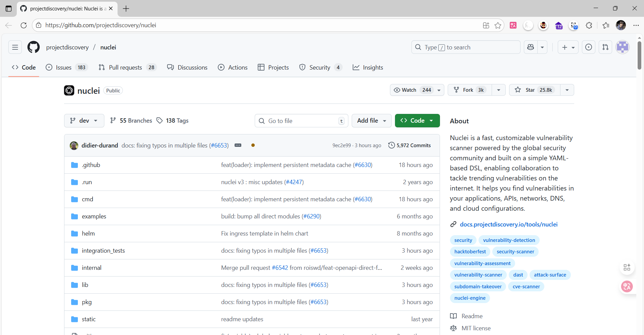Check the commit status dot

click(253, 145)
